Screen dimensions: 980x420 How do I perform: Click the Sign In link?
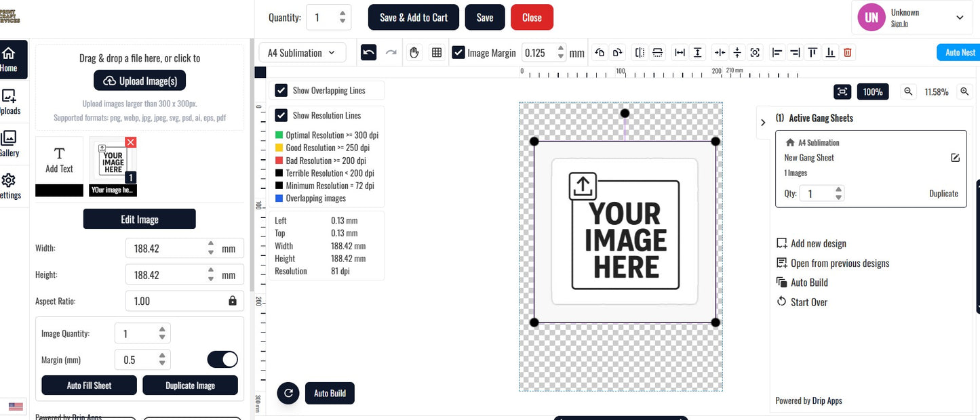(899, 23)
